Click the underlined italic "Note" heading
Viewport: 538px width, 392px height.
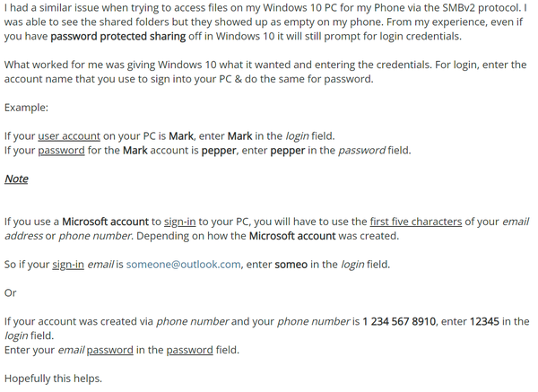pyautogui.click(x=16, y=179)
